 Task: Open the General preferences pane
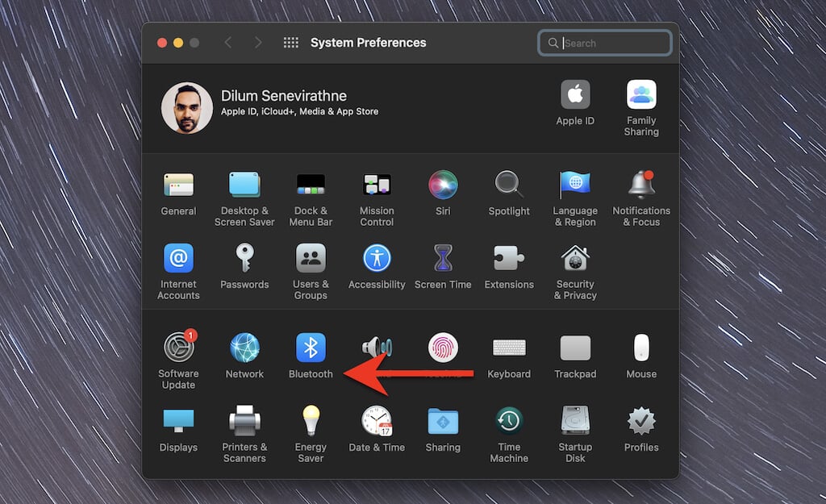click(178, 185)
